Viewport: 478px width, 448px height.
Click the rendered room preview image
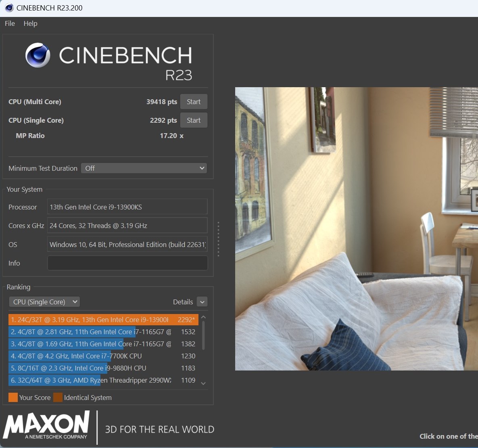coord(356,229)
